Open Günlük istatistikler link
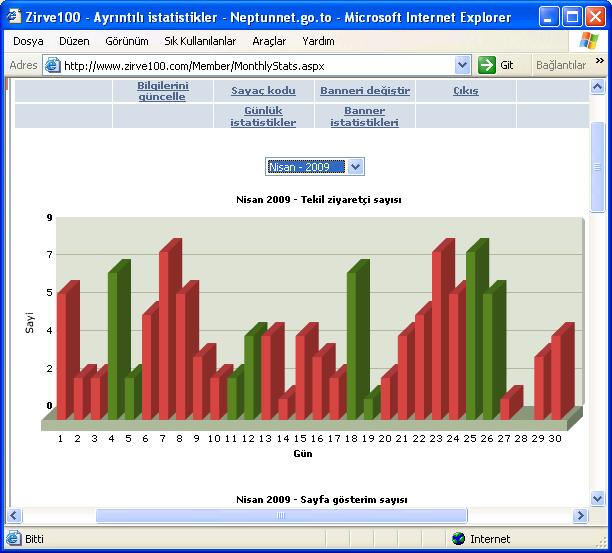612x553 pixels. [263, 117]
